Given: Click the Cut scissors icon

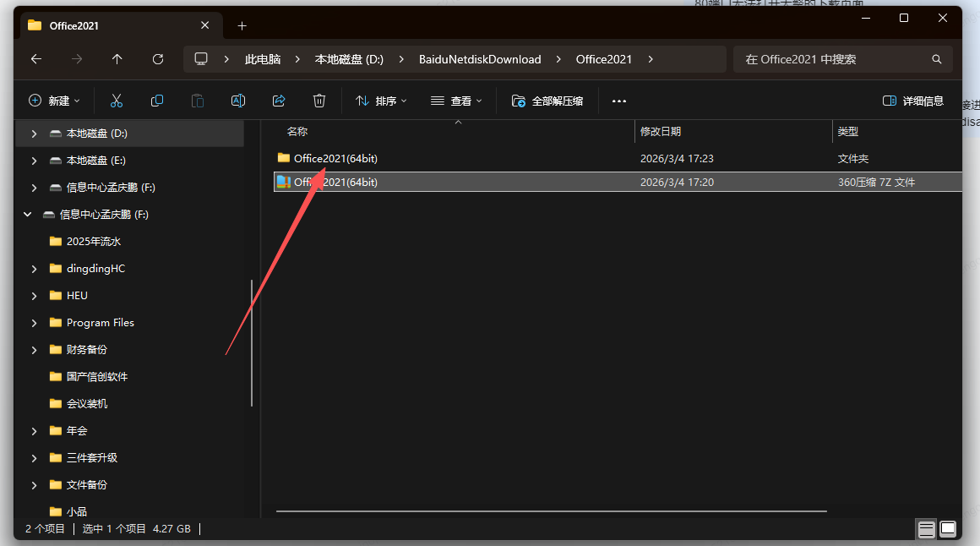Looking at the screenshot, I should (117, 101).
